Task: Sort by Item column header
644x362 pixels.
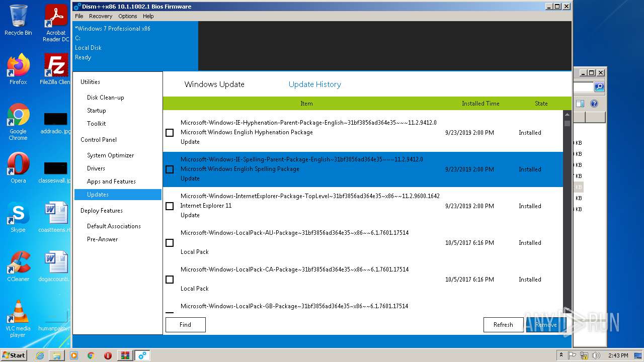Action: pos(306,104)
